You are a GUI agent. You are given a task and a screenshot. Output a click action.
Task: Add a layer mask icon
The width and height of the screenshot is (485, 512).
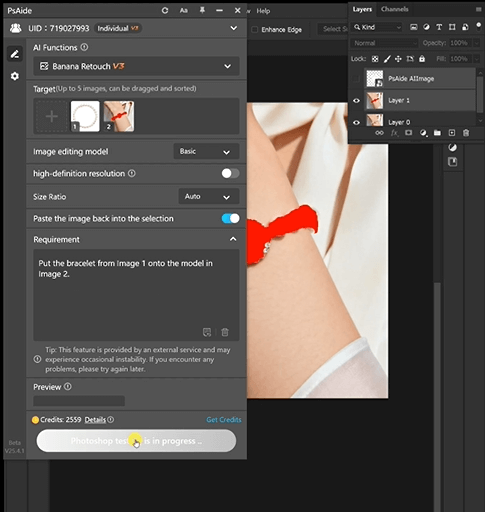[408, 133]
